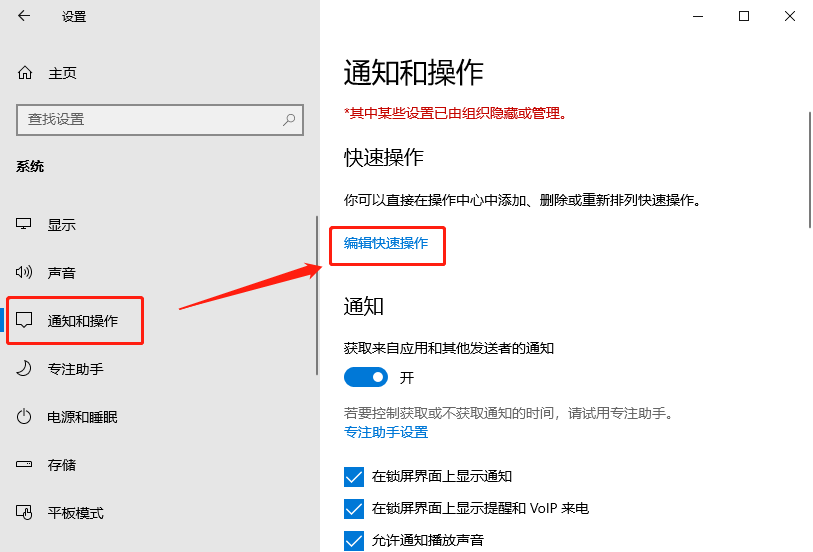Click the notification bubble icon beside 通知和操作
Viewport: 813px width, 552px height.
coord(24,320)
